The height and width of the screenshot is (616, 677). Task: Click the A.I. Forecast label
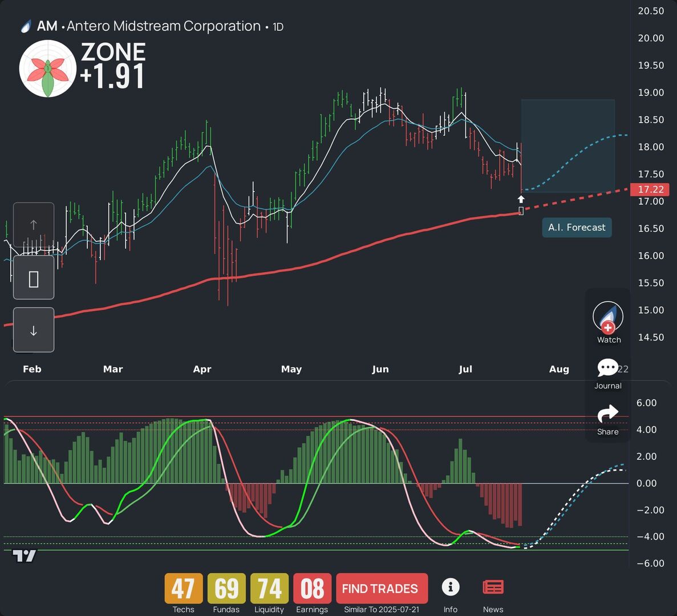577,228
